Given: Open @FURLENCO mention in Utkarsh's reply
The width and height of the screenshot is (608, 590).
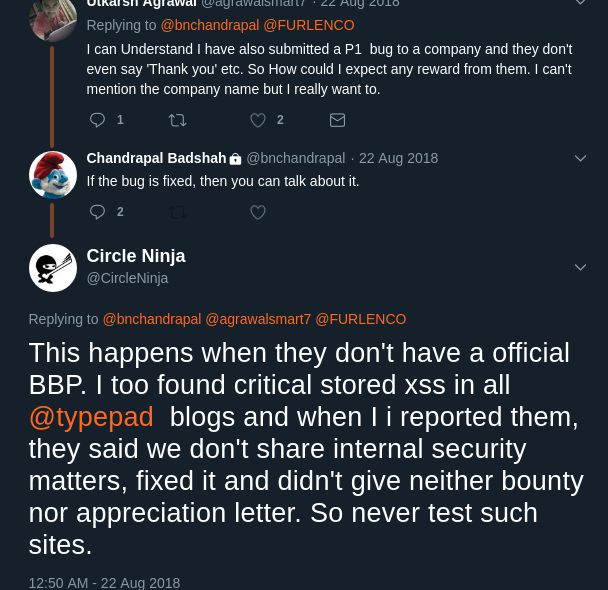Looking at the screenshot, I should click(308, 25).
